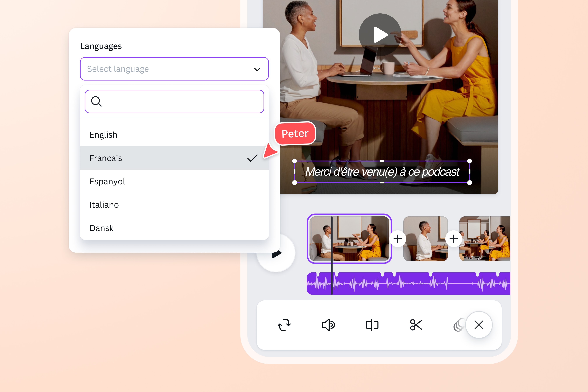Flip the video clip horizontally
Screen dimensions: 588x392
tap(372, 325)
